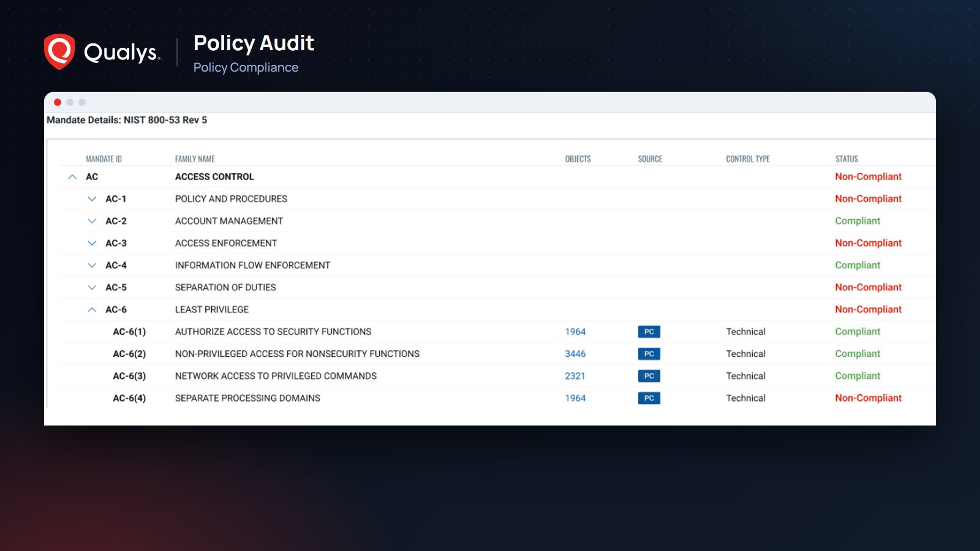Click 'INFORMATION FLOW ENFORCEMENT' family name
This screenshot has width=980, height=551.
pos(252,265)
